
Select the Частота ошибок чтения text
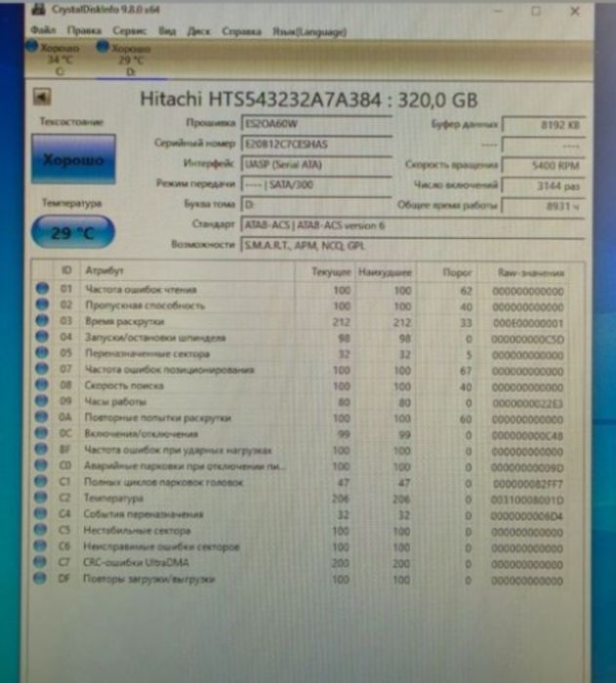[141, 289]
